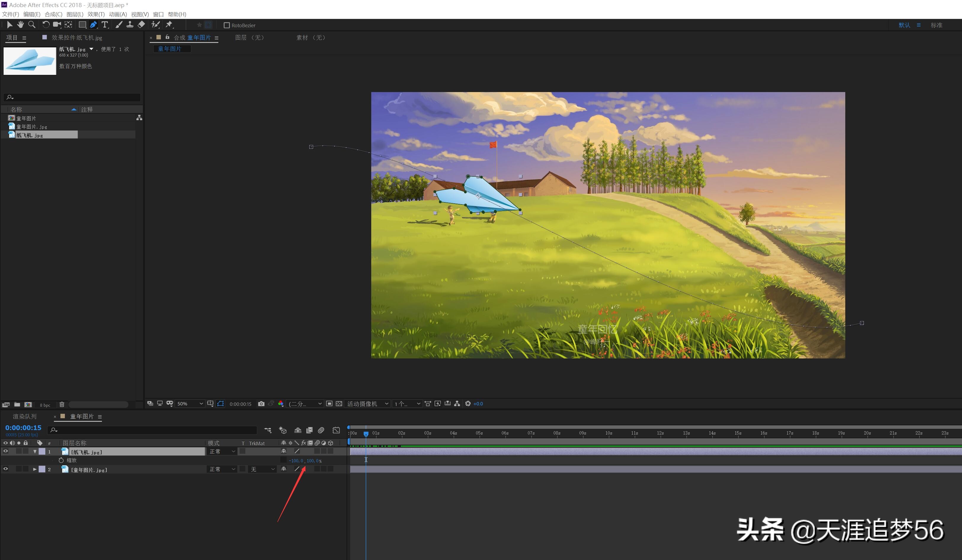Toggle the 缩放 stopwatch keyframe

point(61,461)
